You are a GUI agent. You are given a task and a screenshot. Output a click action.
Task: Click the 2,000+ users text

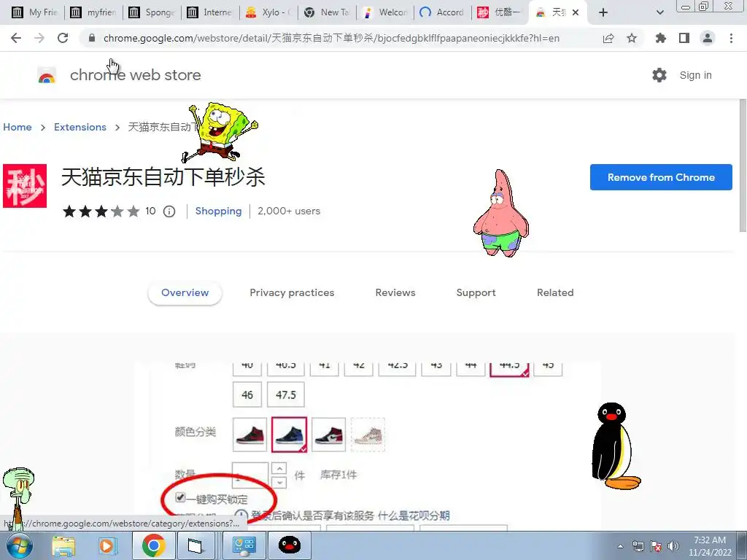point(289,211)
